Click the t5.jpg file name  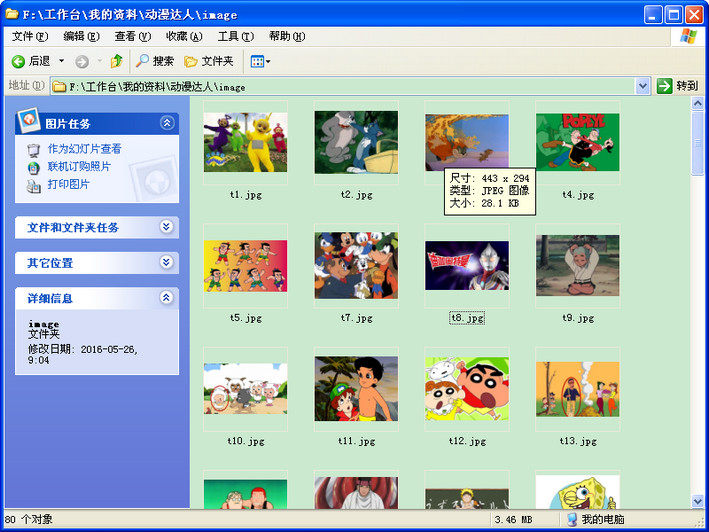tap(246, 318)
